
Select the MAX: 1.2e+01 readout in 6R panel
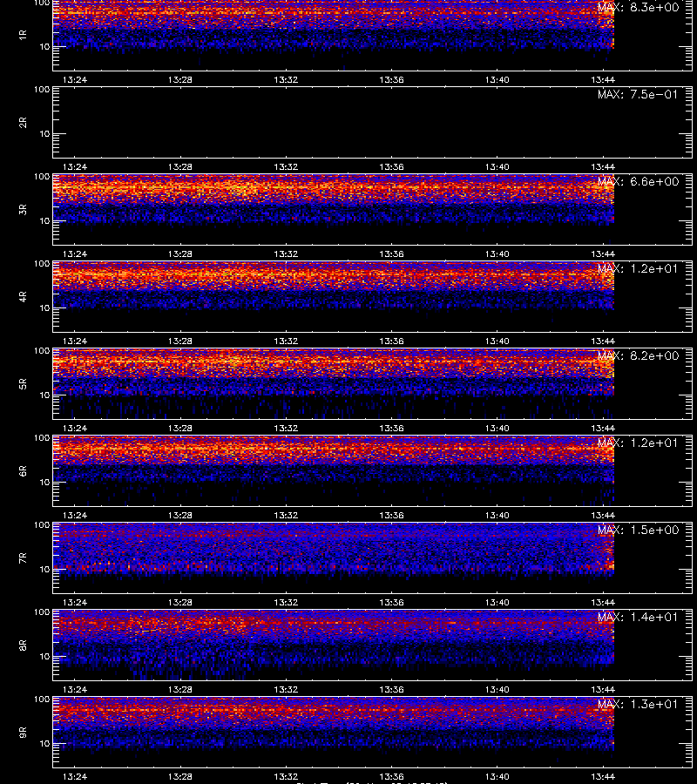click(638, 443)
